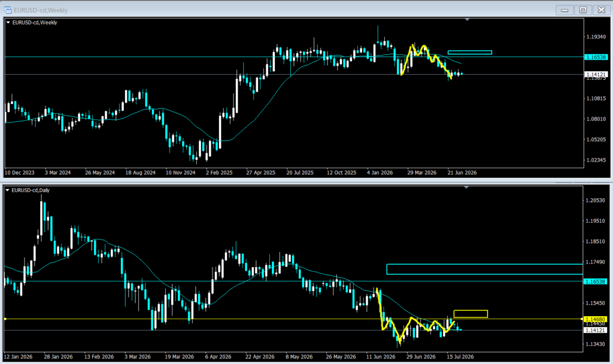
Task: Click the title bar text EURUSD-cd,Weekly
Action: (41, 10)
